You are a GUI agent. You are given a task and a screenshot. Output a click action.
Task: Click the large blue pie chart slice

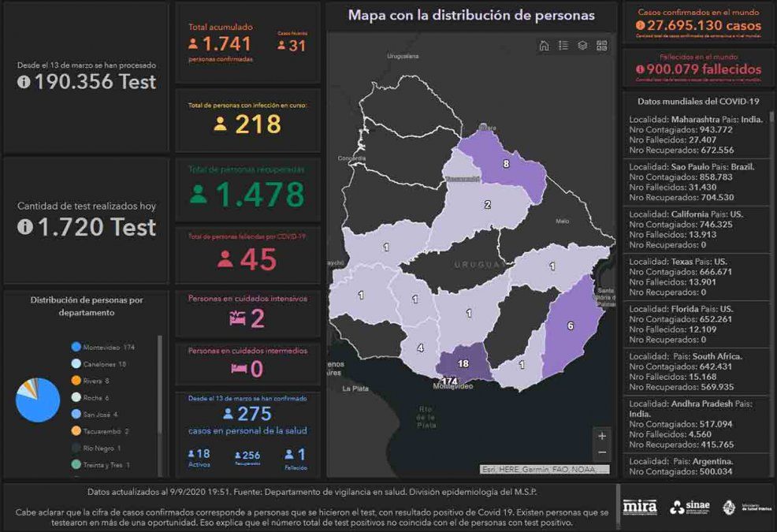click(x=39, y=404)
